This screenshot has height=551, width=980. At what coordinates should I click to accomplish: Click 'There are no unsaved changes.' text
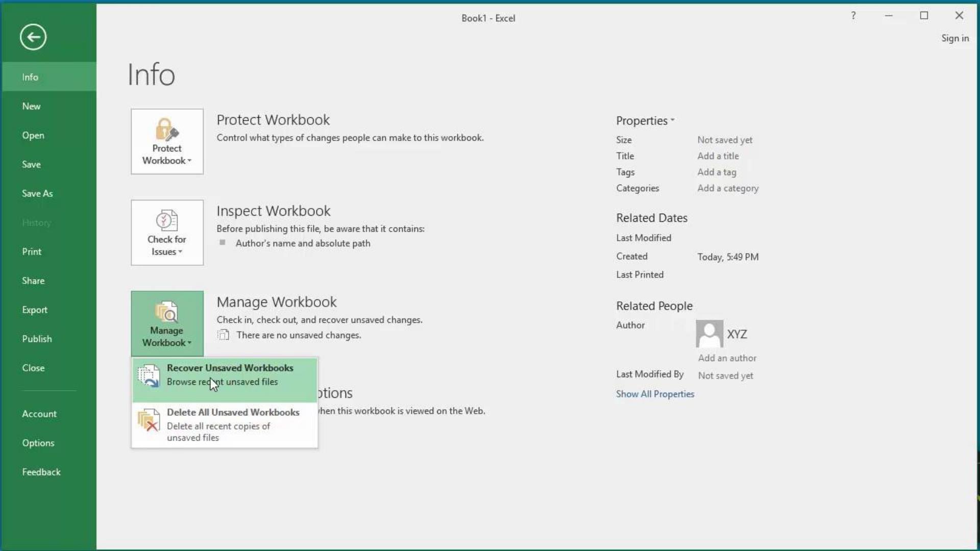(299, 335)
